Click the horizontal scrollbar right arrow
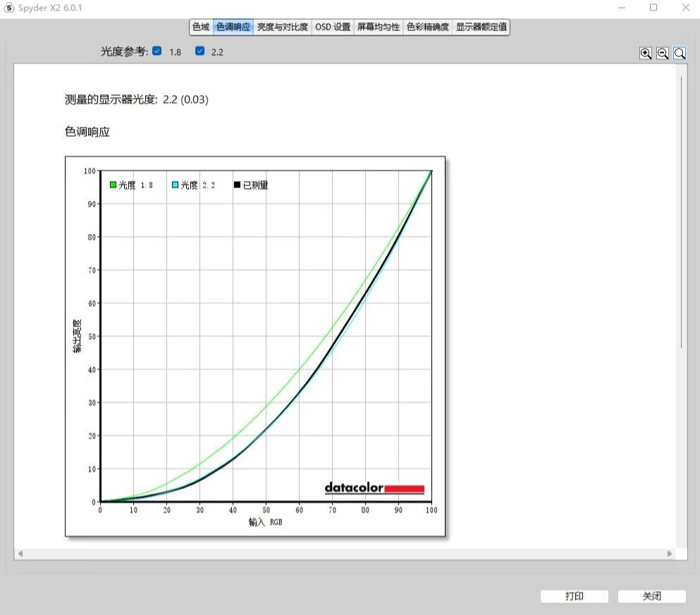The height and width of the screenshot is (615, 700). click(x=670, y=554)
